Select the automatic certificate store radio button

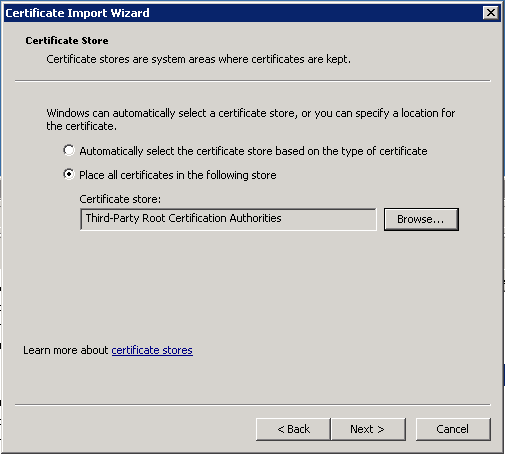pos(69,150)
